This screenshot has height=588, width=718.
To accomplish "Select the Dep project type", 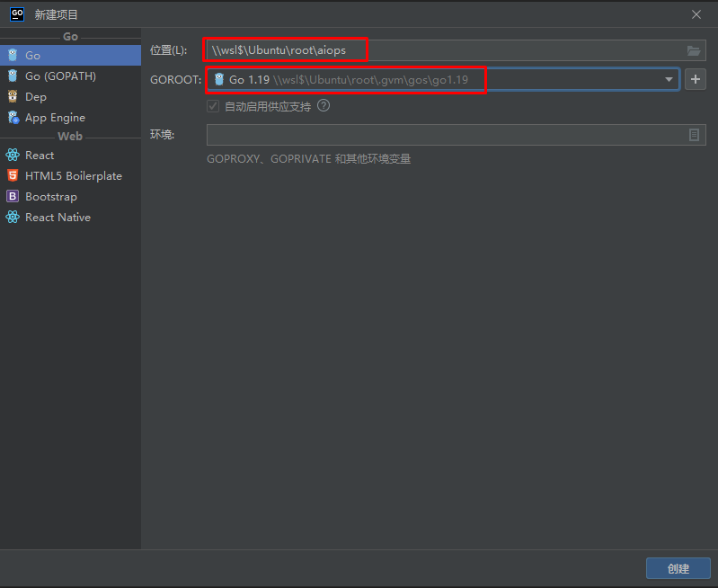I will [x=70, y=97].
